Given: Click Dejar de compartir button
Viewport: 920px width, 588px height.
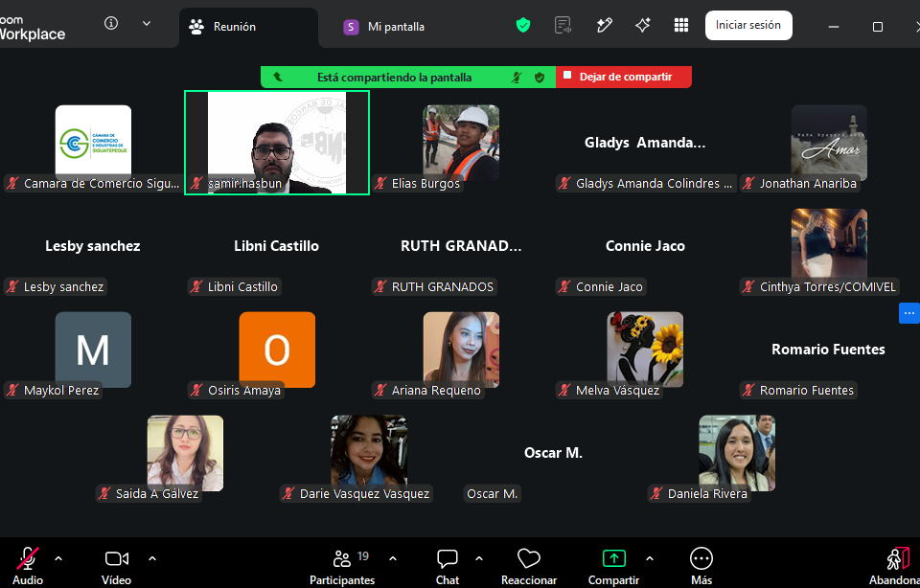Looking at the screenshot, I should 624,77.
